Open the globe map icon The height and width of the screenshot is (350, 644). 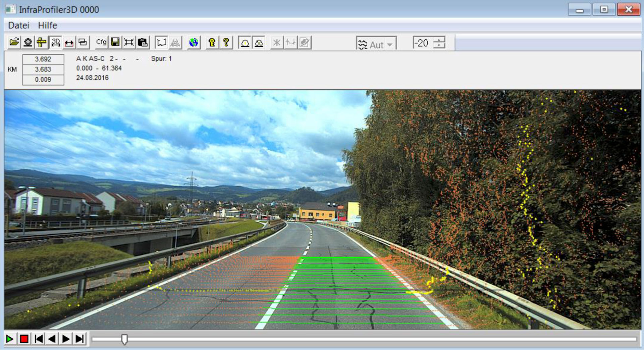194,43
